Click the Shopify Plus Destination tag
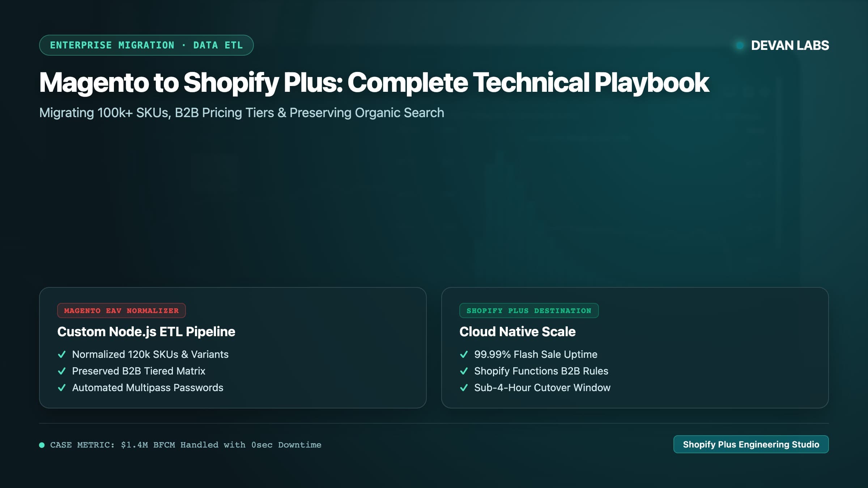 tap(529, 311)
